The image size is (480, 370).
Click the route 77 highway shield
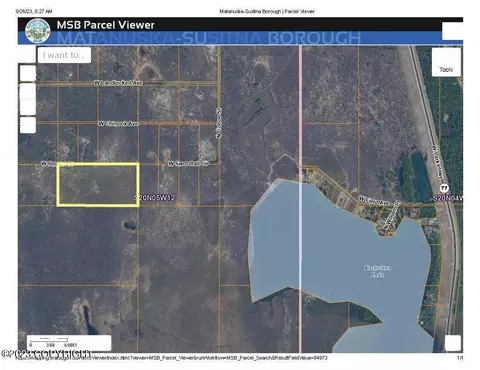point(444,188)
